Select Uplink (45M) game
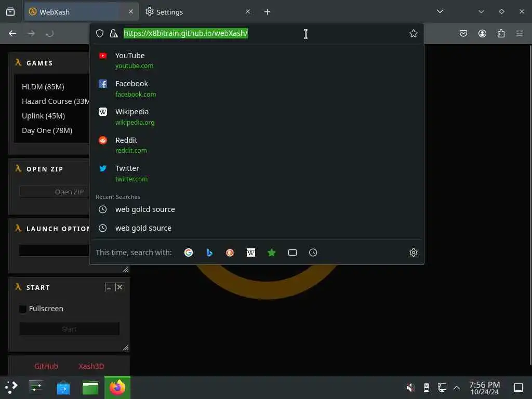Screen dimensions: 532x399 43,116
